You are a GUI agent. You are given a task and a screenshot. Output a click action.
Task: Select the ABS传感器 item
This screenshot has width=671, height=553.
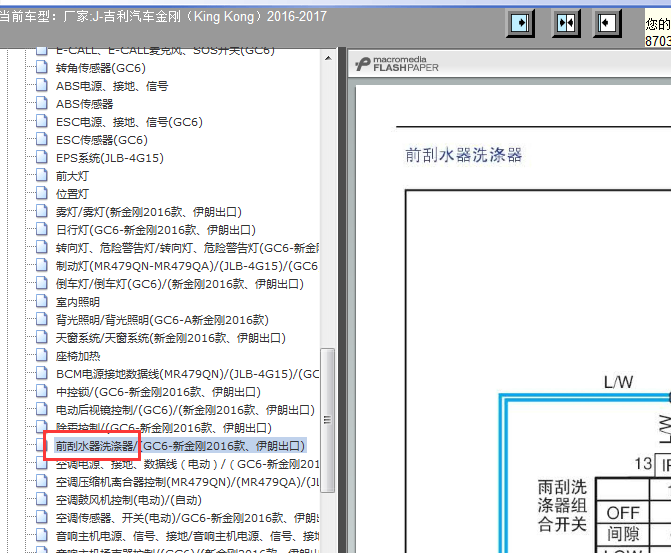tap(84, 104)
